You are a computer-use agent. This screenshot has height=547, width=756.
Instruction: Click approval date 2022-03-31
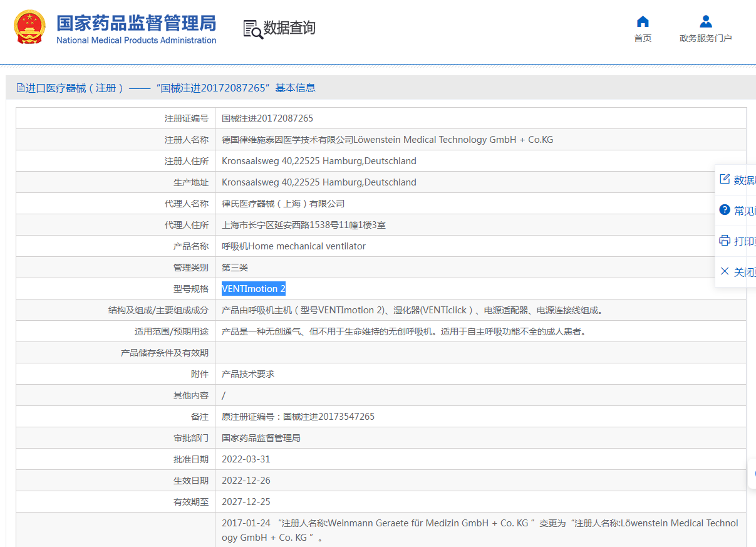pyautogui.click(x=246, y=459)
